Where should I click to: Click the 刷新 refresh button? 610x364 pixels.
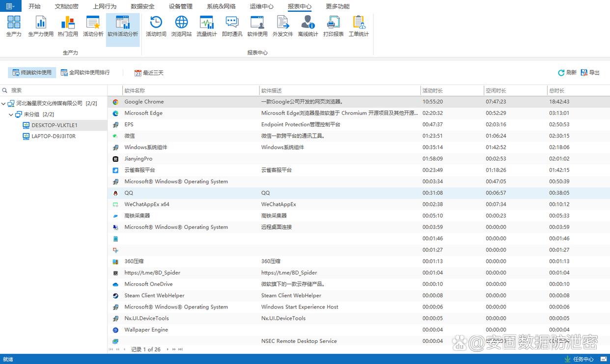pyautogui.click(x=567, y=73)
